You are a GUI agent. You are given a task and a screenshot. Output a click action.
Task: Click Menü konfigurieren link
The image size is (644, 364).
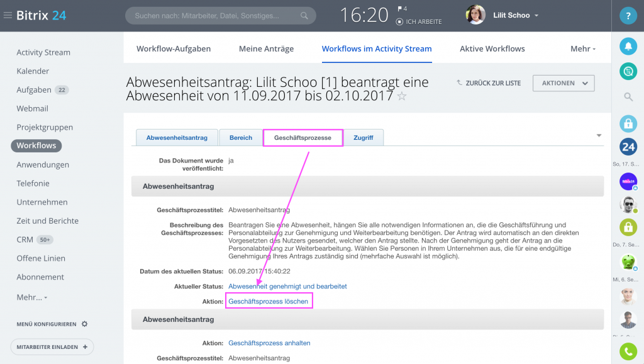click(x=47, y=324)
